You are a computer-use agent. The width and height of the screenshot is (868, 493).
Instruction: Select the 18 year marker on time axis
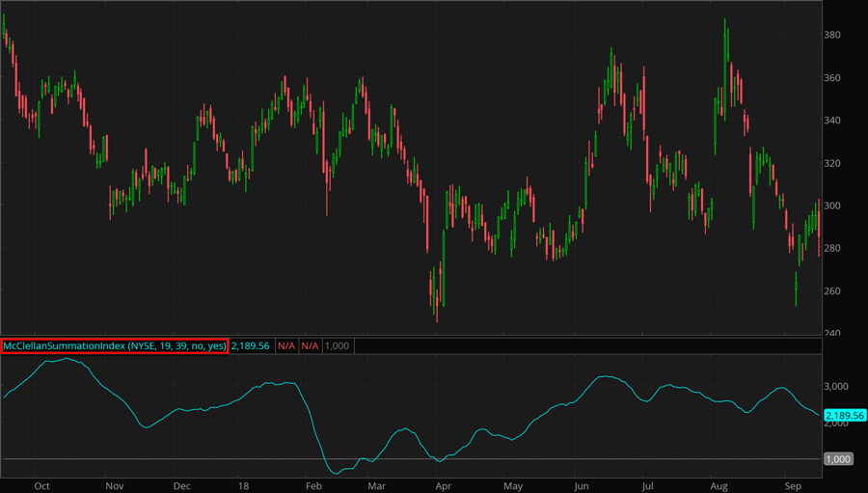click(x=243, y=485)
